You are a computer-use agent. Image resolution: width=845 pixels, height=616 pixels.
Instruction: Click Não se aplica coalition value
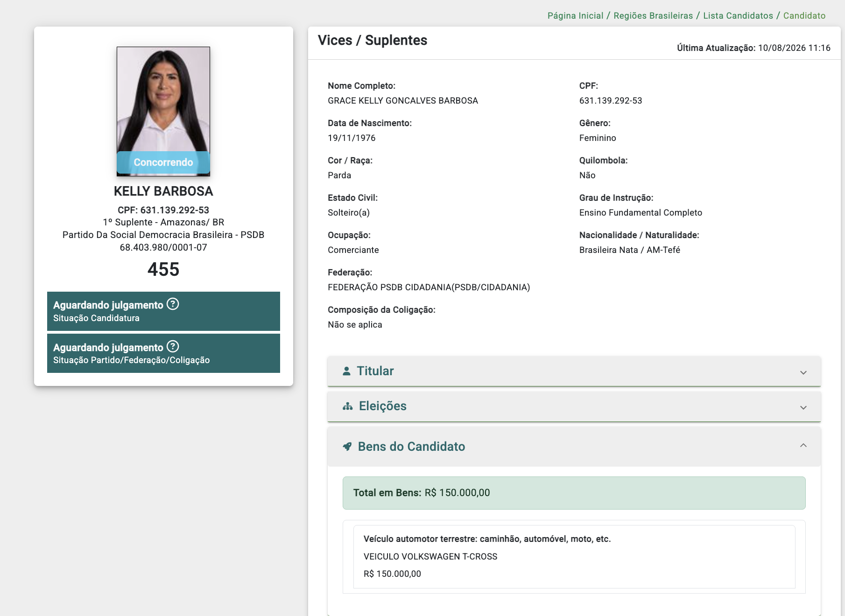coord(355,324)
